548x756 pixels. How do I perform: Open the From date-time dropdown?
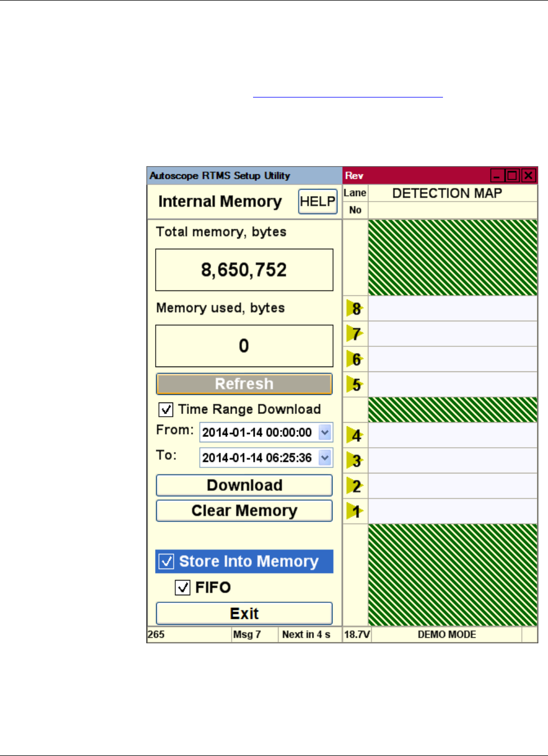[x=325, y=432]
